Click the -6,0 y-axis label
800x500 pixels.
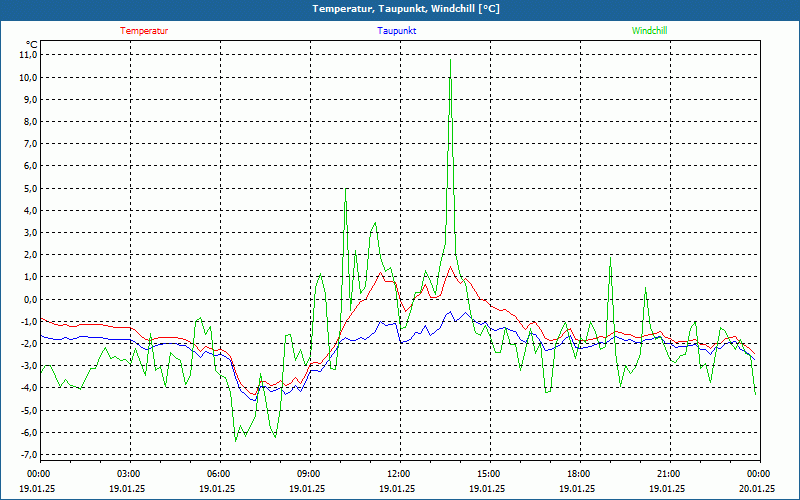(x=28, y=433)
